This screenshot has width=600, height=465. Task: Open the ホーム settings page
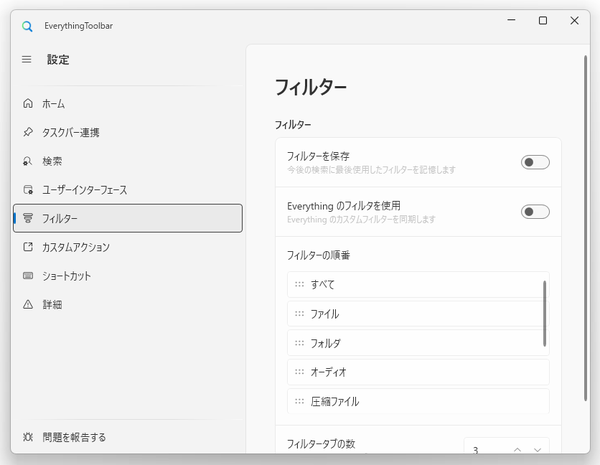pyautogui.click(x=128, y=103)
